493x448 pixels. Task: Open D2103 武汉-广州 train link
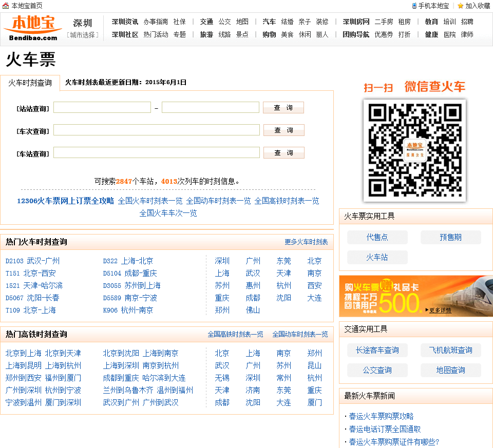[32, 261]
